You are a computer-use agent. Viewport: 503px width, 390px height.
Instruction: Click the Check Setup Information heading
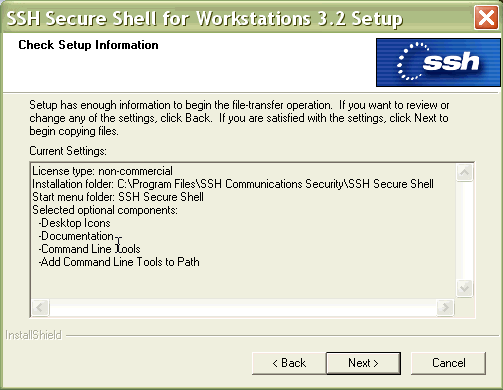[88, 45]
